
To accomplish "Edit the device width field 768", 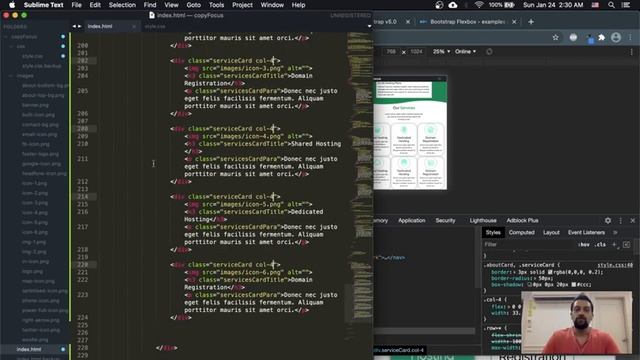I will tap(391, 52).
